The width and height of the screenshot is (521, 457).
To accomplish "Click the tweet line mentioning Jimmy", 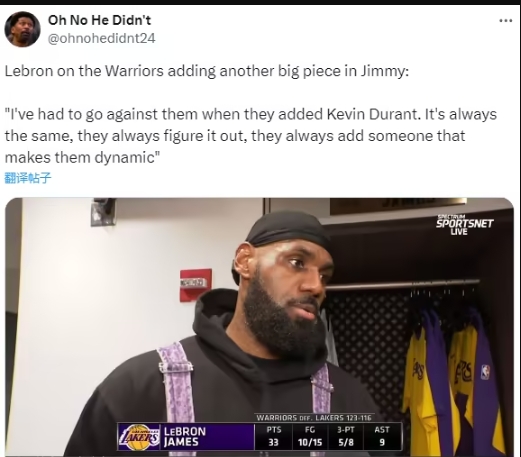I will [x=206, y=71].
